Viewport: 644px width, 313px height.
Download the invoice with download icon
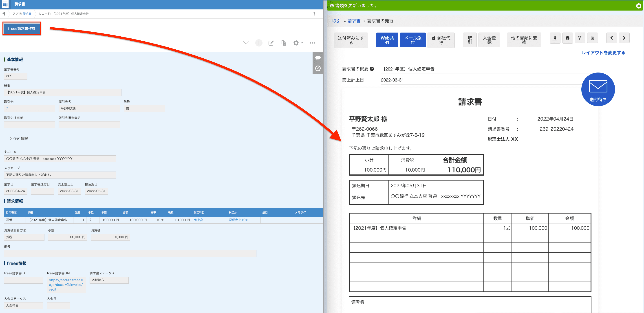coord(555,38)
